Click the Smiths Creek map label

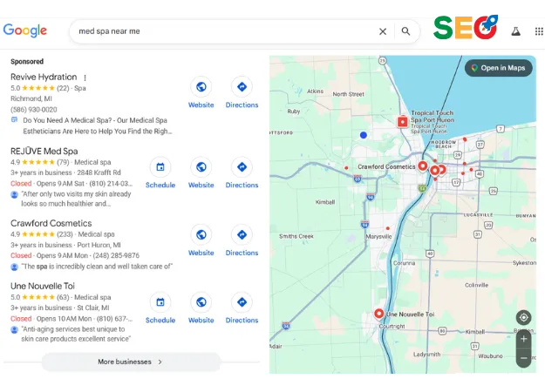coord(296,236)
